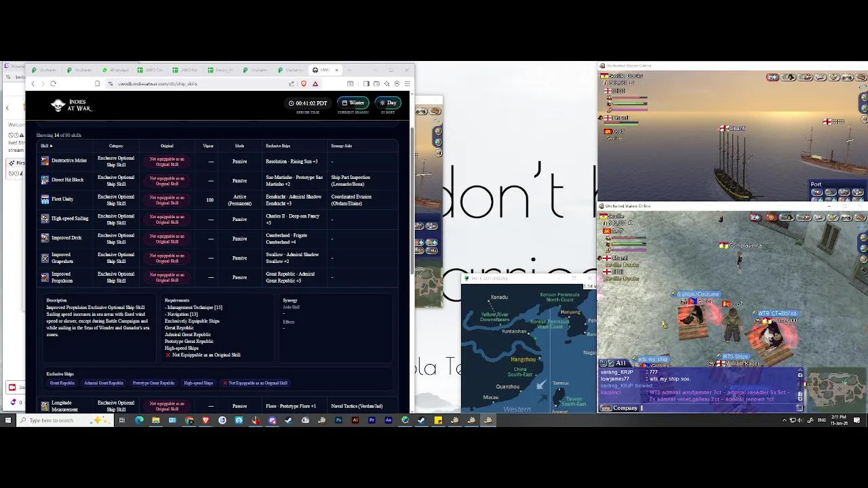Click Quanzhou on the game map window

point(508,386)
